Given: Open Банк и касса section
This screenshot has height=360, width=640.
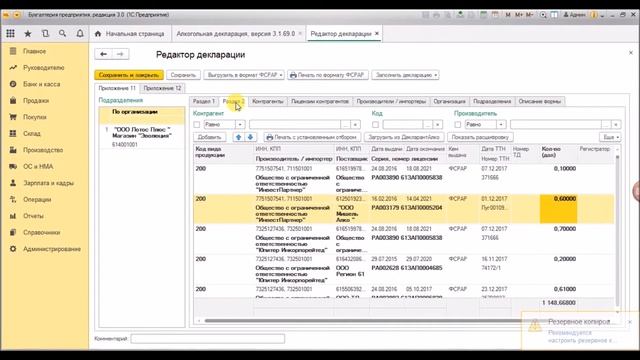Looking at the screenshot, I should (41, 84).
